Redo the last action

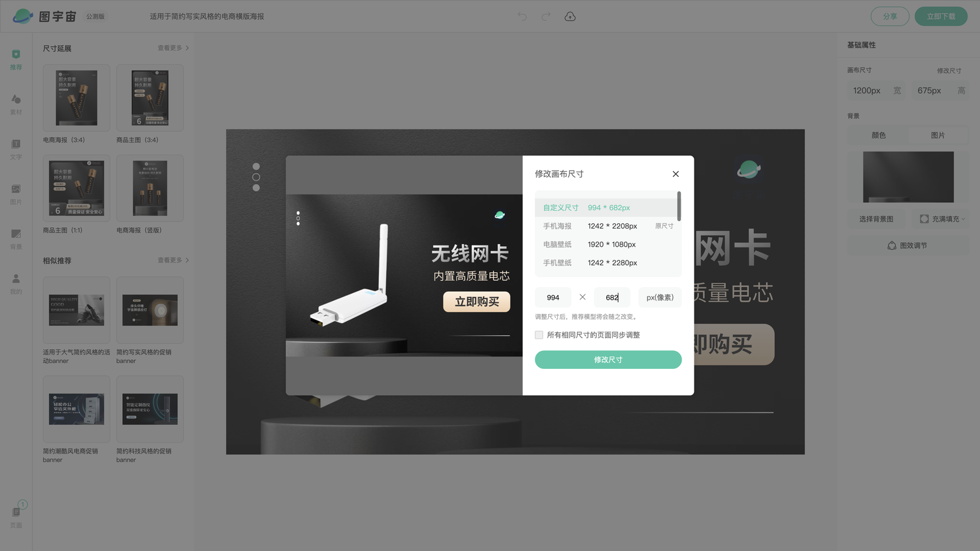coord(546,16)
